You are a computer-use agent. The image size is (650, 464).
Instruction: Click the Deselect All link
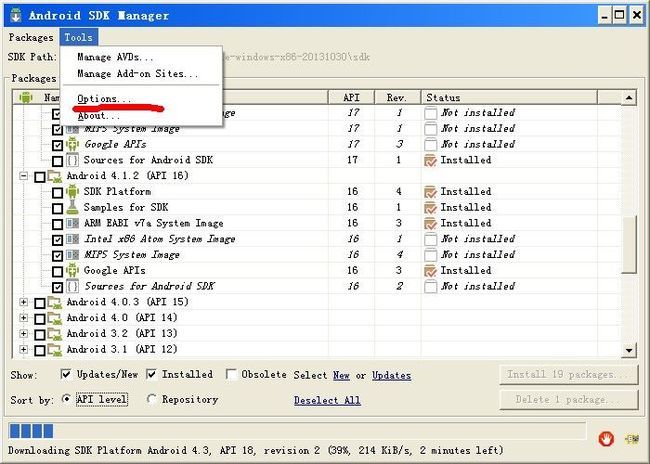tap(327, 400)
